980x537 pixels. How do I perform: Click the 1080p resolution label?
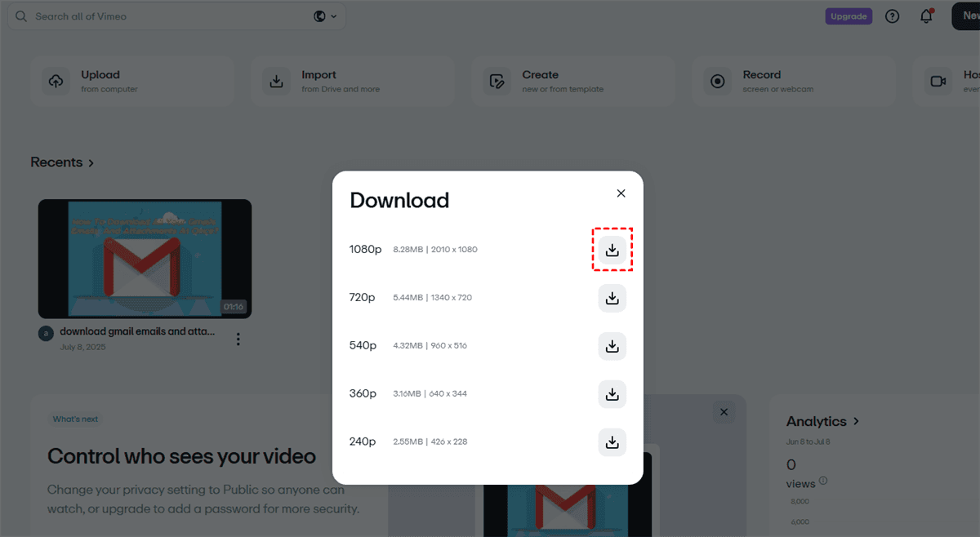tap(365, 249)
